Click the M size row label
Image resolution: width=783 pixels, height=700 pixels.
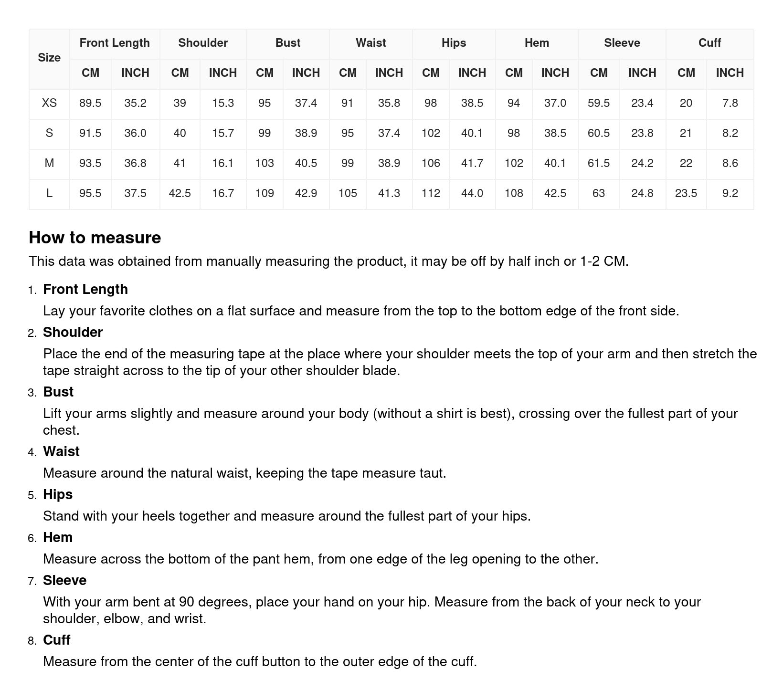tap(49, 163)
